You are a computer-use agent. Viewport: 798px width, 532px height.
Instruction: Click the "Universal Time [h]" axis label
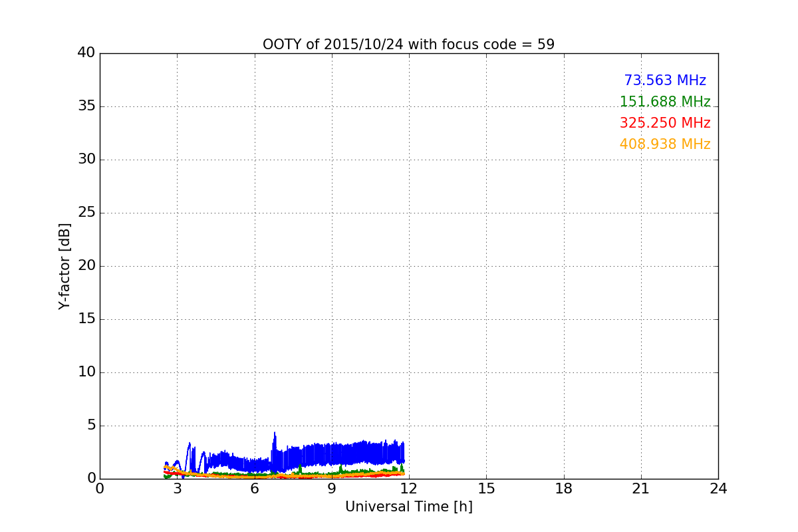point(408,507)
